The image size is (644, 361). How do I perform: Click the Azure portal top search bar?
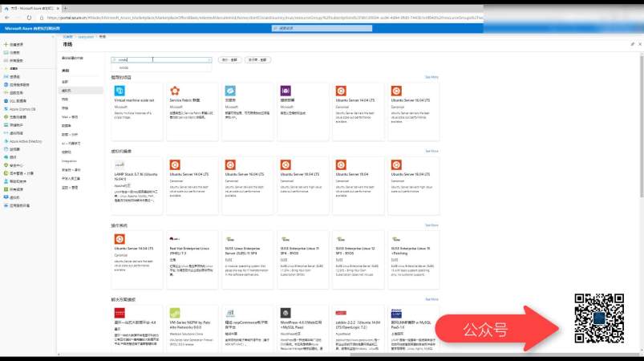tap(322, 28)
